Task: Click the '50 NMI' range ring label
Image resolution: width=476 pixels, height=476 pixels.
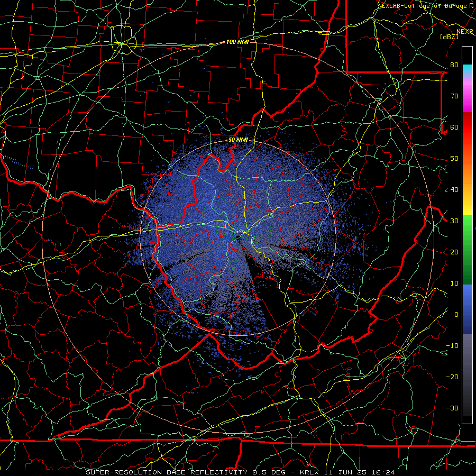Action: point(238,140)
